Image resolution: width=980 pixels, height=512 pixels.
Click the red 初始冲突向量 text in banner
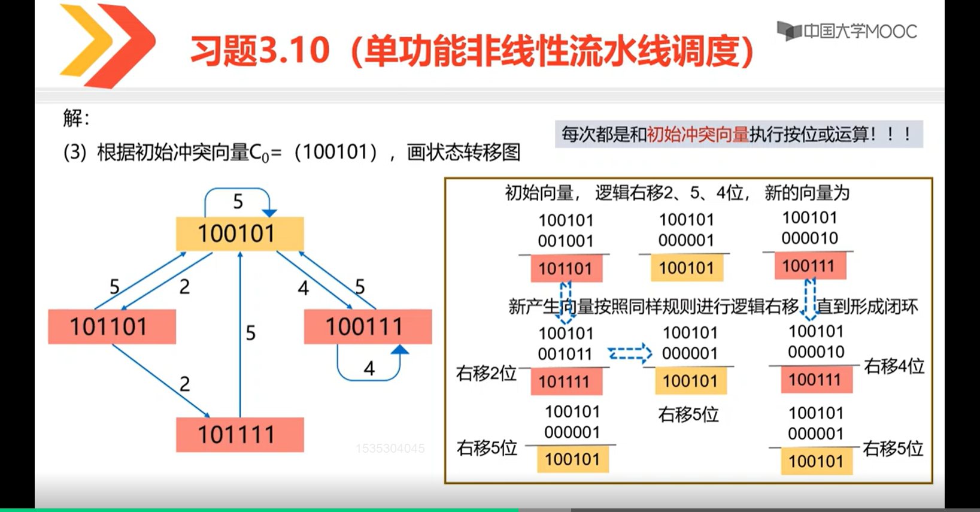(x=697, y=134)
